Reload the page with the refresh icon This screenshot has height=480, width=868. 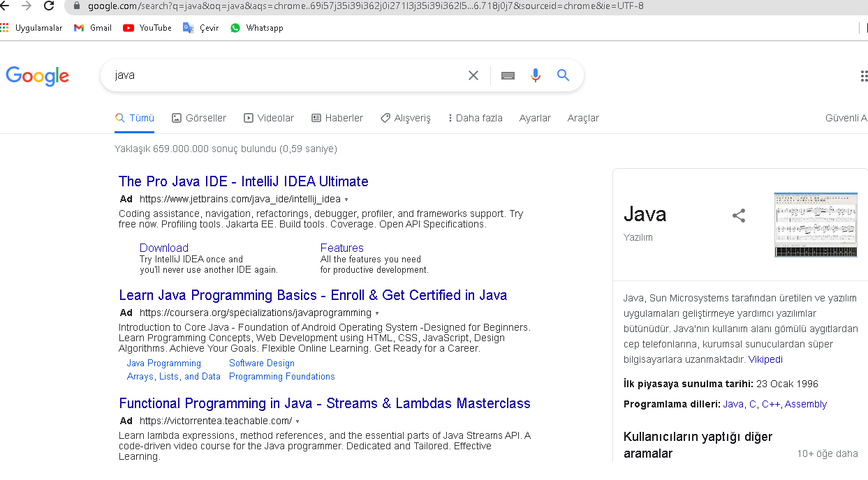[49, 6]
